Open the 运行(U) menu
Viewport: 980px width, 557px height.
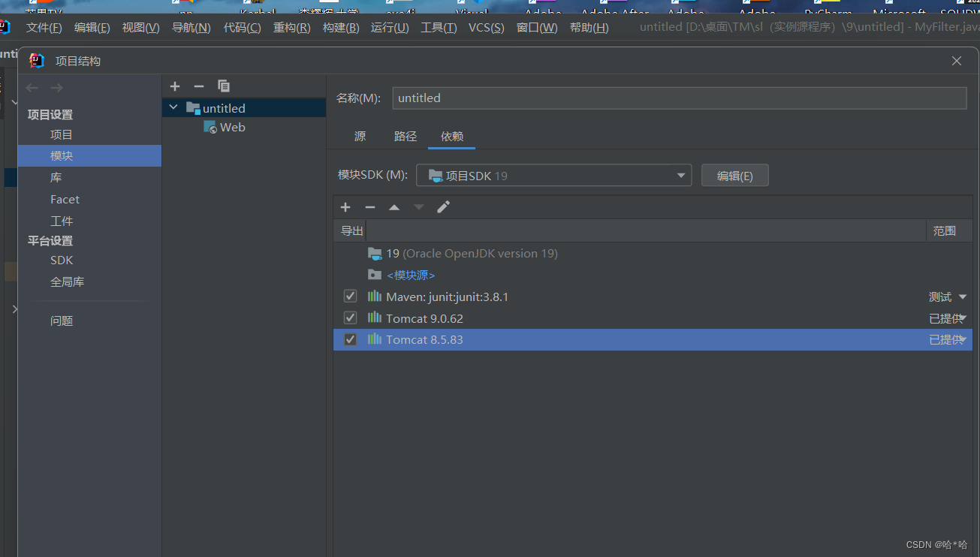coord(390,28)
